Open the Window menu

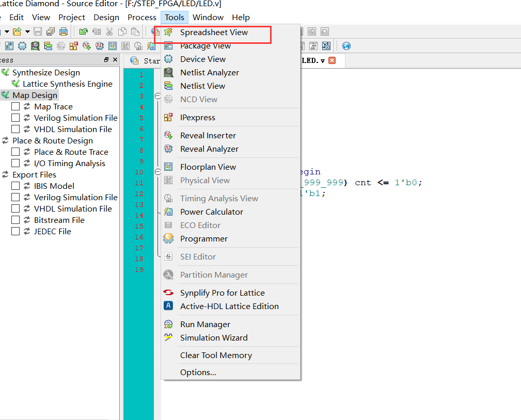(x=208, y=17)
